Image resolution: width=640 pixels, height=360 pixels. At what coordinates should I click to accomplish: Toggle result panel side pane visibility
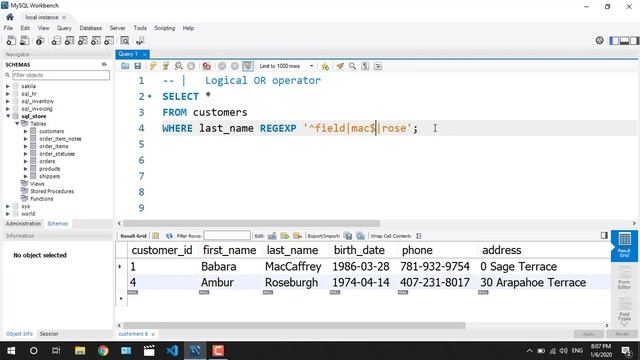[604, 236]
